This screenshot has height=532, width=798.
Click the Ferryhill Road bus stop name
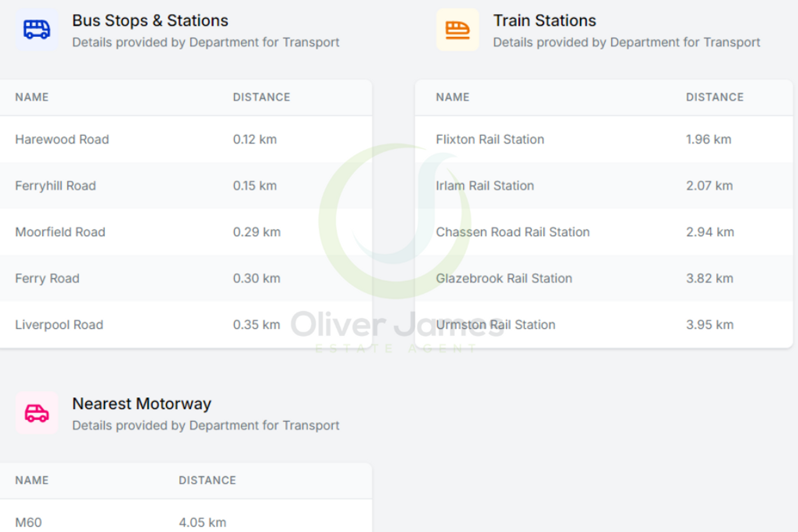click(x=55, y=186)
